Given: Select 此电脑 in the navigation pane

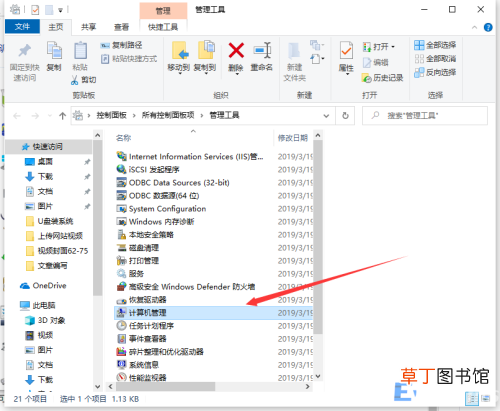Looking at the screenshot, I should (x=44, y=305).
